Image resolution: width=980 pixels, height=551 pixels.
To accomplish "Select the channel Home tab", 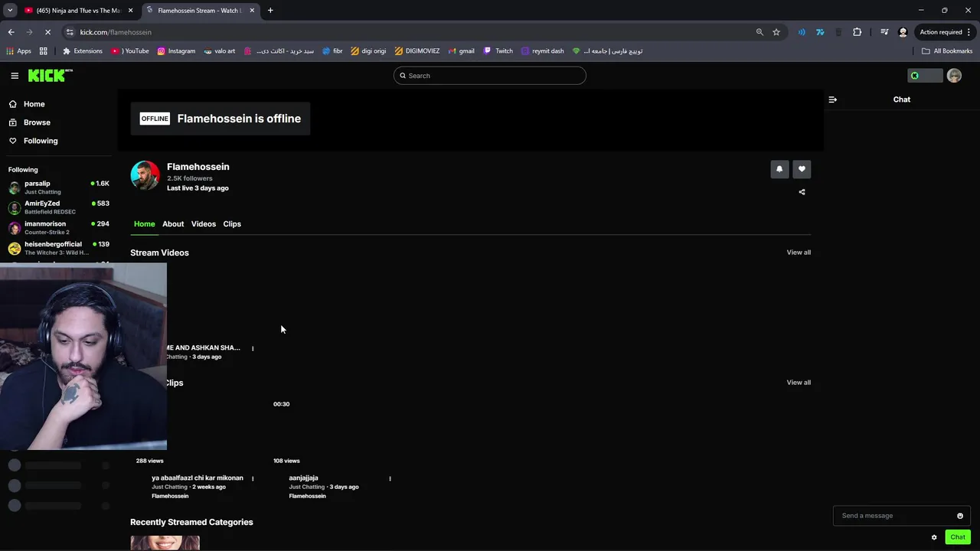I will tap(144, 224).
